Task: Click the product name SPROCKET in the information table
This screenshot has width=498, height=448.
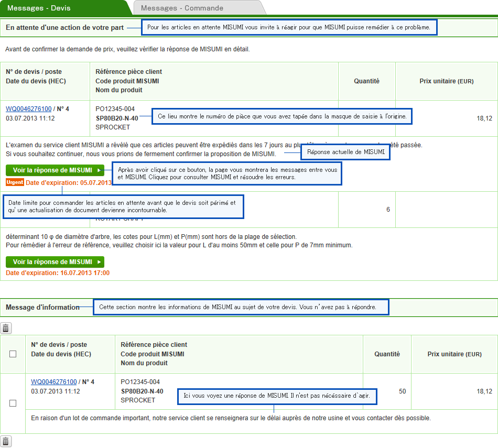Action: coord(138,400)
